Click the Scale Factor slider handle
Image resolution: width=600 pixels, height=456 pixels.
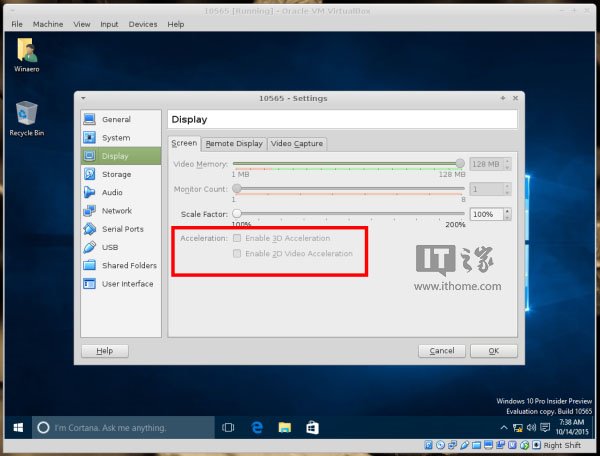(237, 213)
